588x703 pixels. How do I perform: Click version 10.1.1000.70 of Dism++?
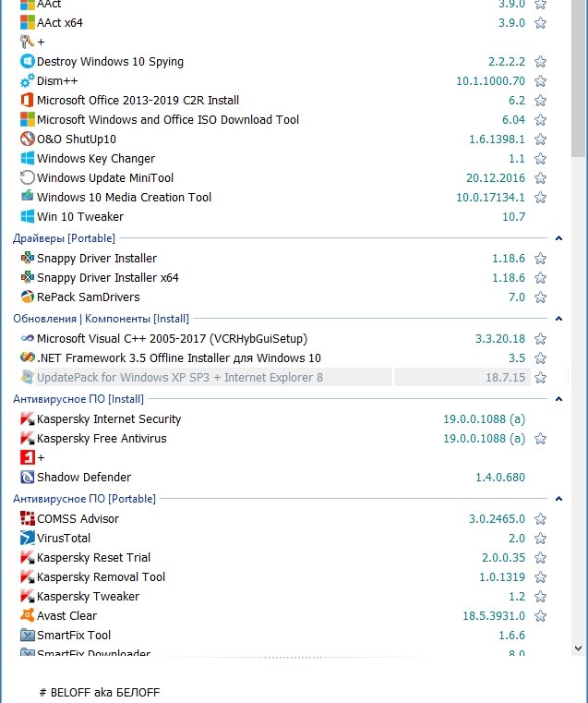point(490,80)
